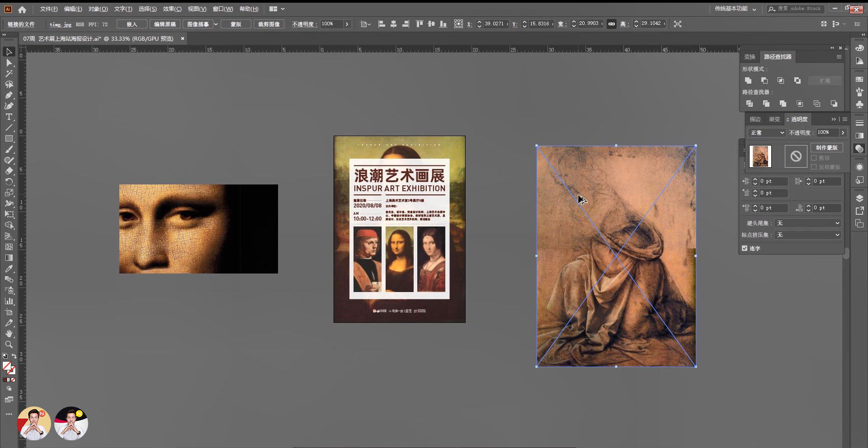Click the Unite shape mode icon
868x448 pixels.
[748, 80]
